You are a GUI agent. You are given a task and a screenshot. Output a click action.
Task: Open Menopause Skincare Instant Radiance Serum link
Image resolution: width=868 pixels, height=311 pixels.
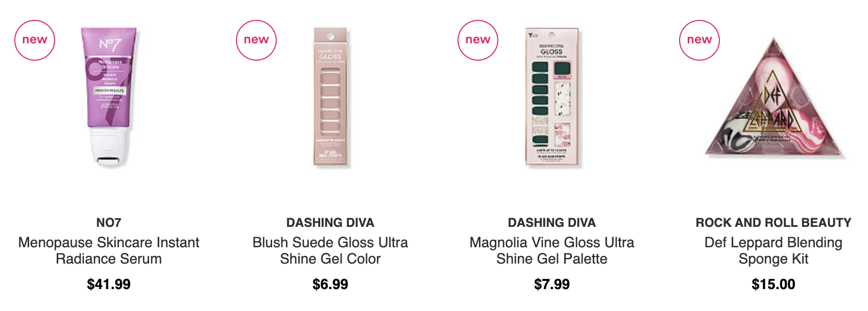pyautogui.click(x=109, y=250)
